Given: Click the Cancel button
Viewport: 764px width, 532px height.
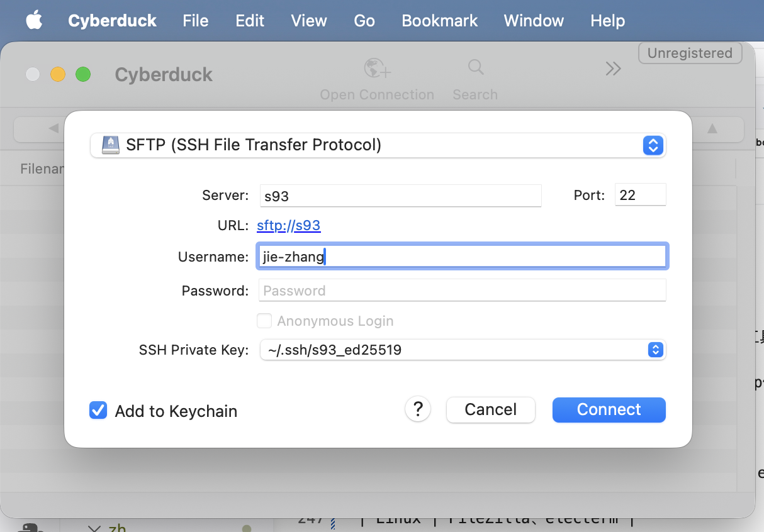Looking at the screenshot, I should (491, 409).
